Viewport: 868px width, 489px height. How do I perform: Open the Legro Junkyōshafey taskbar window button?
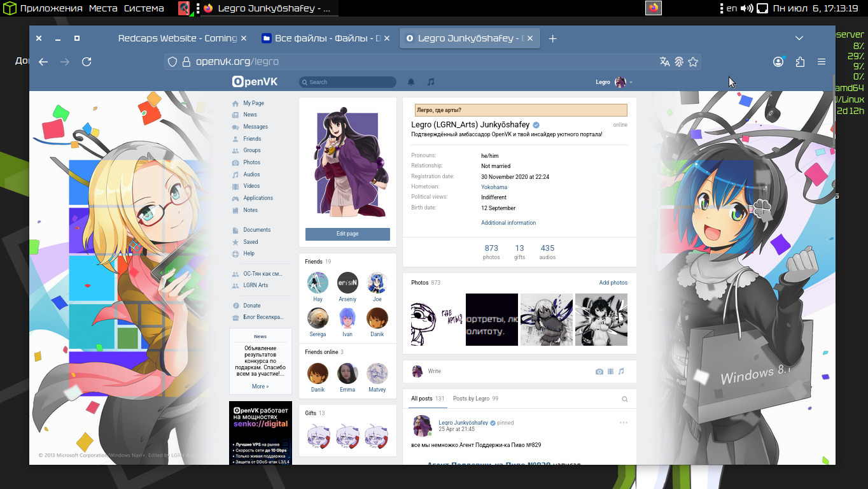pyautogui.click(x=270, y=8)
